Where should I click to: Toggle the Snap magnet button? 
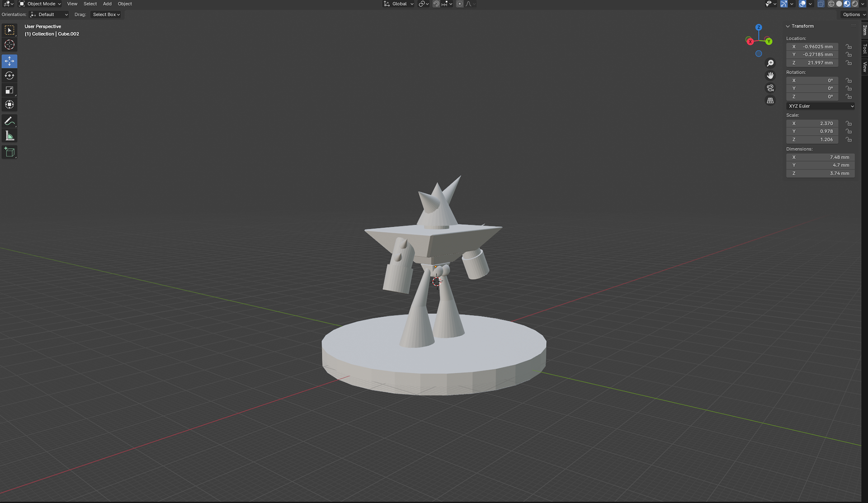(x=436, y=4)
